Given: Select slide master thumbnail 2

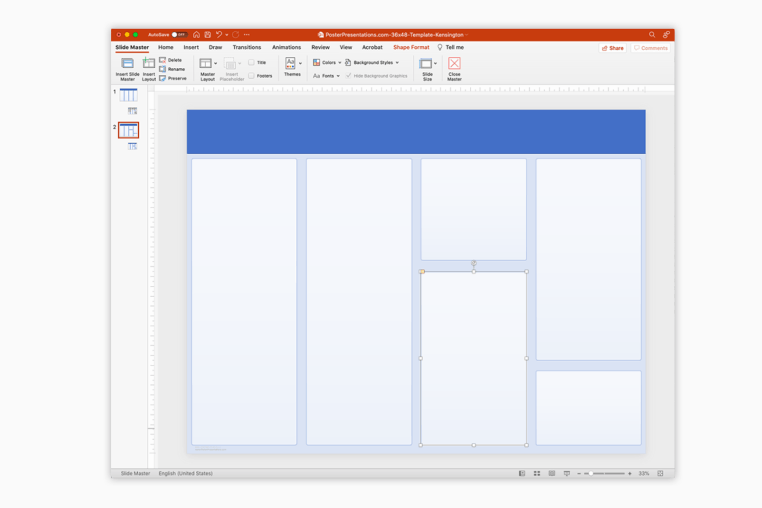Looking at the screenshot, I should 128,130.
